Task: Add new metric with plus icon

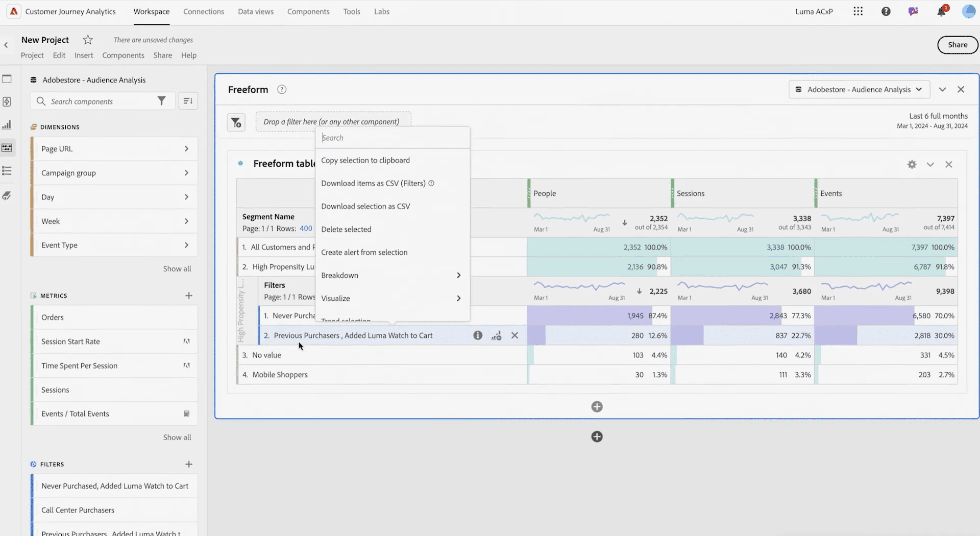Action: pyautogui.click(x=189, y=296)
